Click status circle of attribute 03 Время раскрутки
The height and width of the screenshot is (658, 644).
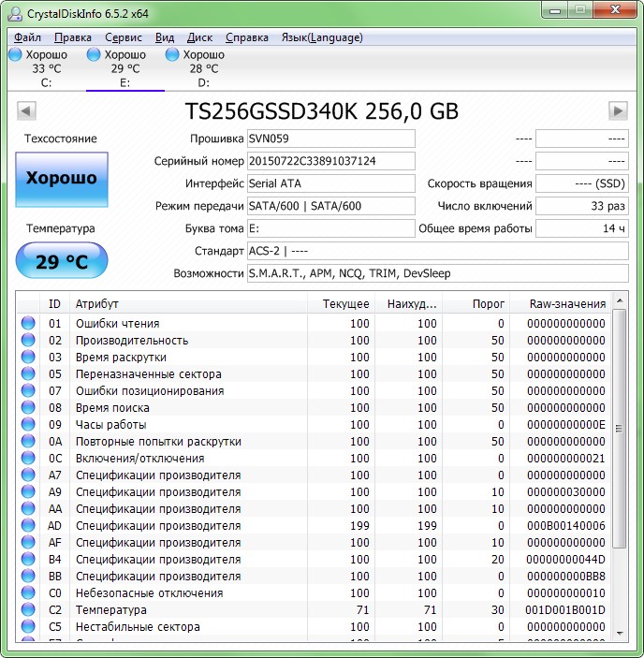coord(28,357)
